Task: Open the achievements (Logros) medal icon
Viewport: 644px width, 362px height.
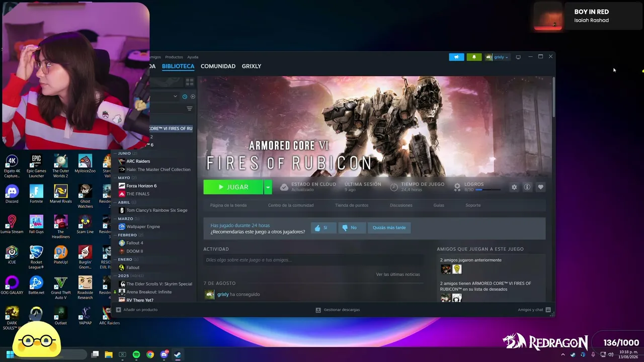Action: [457, 187]
